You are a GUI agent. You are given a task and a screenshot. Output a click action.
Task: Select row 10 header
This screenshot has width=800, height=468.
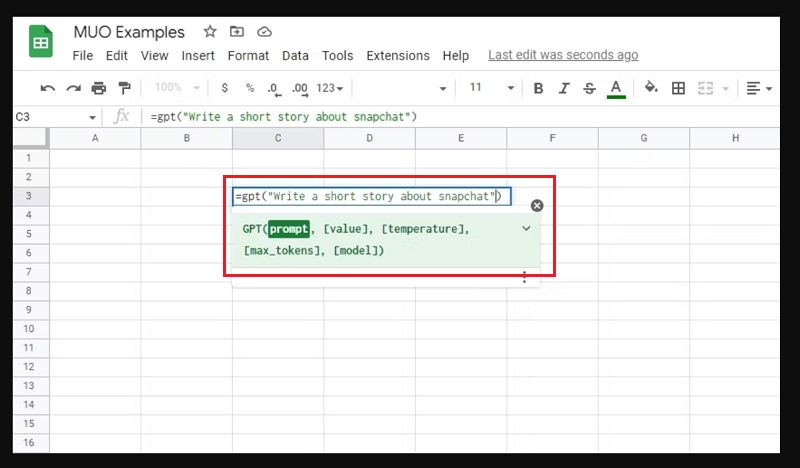[29, 329]
